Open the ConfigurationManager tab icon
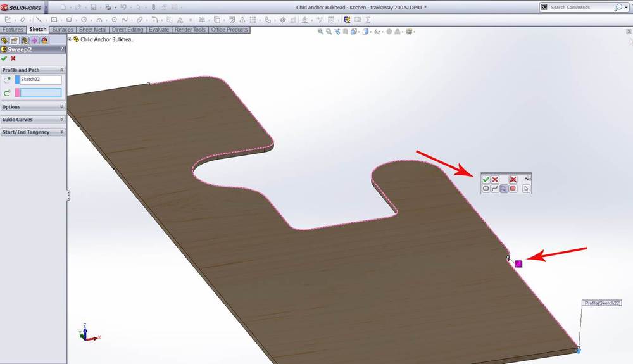Viewport: 633px width, 364px height. tap(23, 40)
